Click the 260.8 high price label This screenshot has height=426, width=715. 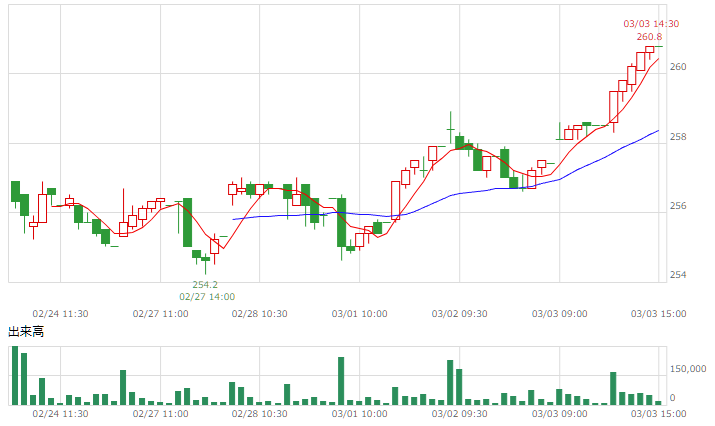649,36
